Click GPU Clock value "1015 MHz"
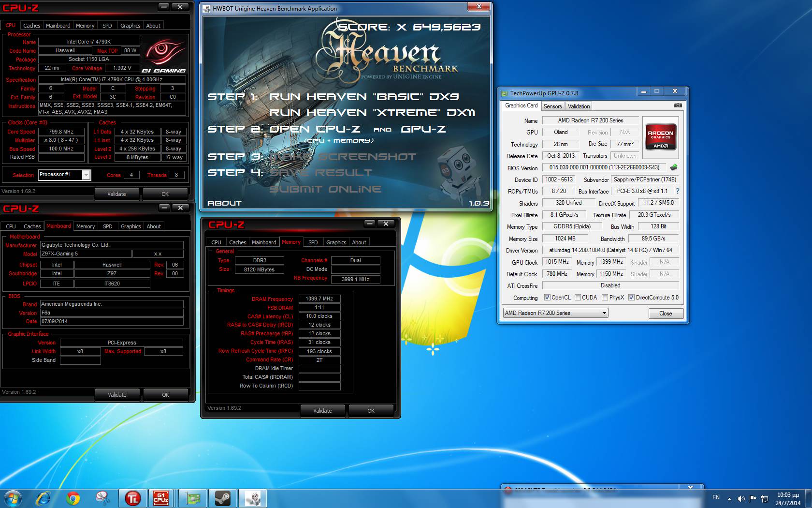812x508 pixels. coord(557,262)
